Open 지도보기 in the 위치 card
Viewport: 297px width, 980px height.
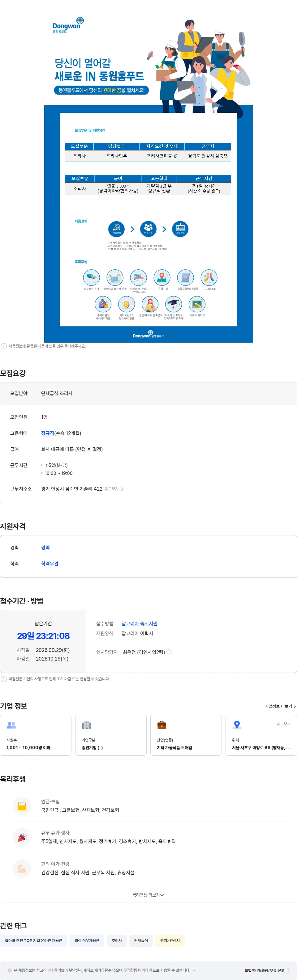[284, 724]
